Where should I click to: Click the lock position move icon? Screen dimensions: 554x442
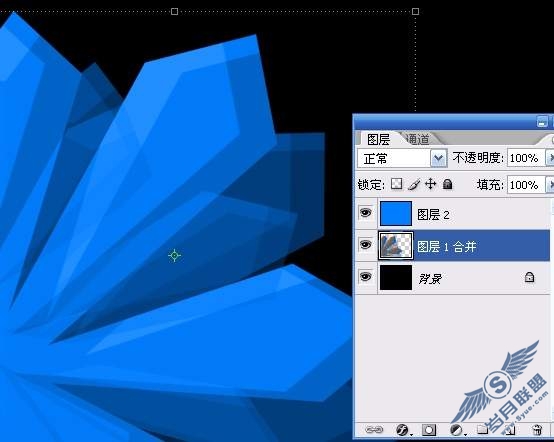click(x=430, y=184)
